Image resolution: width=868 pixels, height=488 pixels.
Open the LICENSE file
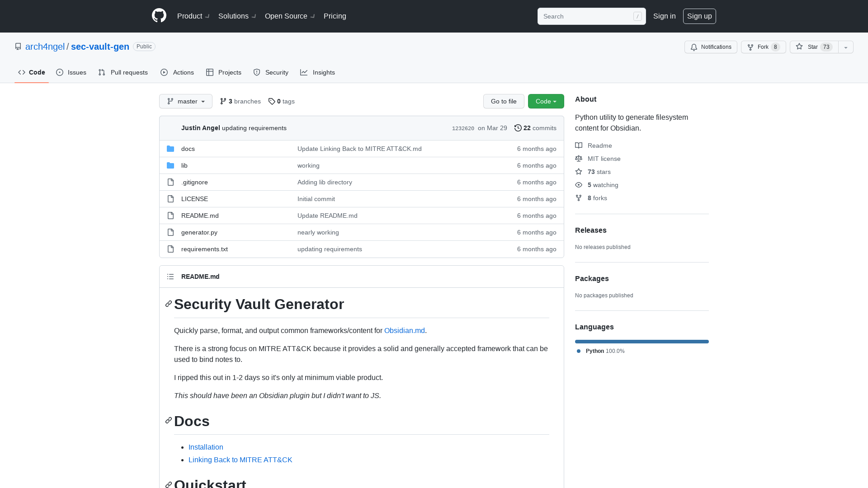[194, 199]
